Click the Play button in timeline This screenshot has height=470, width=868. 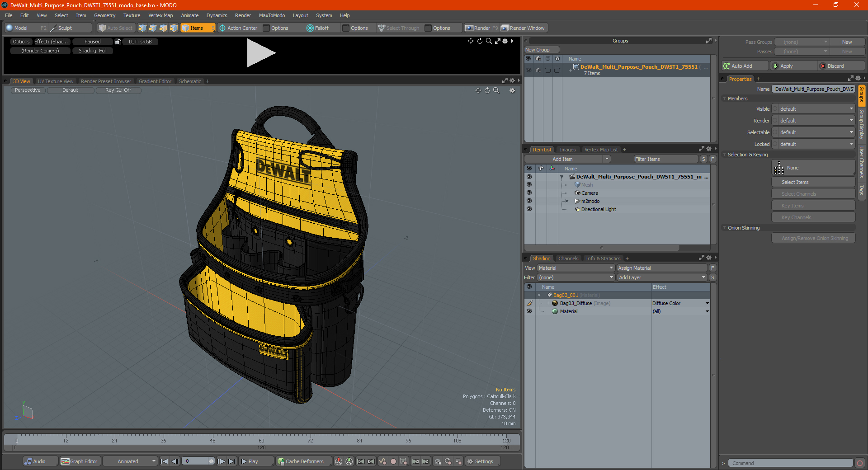click(x=256, y=461)
